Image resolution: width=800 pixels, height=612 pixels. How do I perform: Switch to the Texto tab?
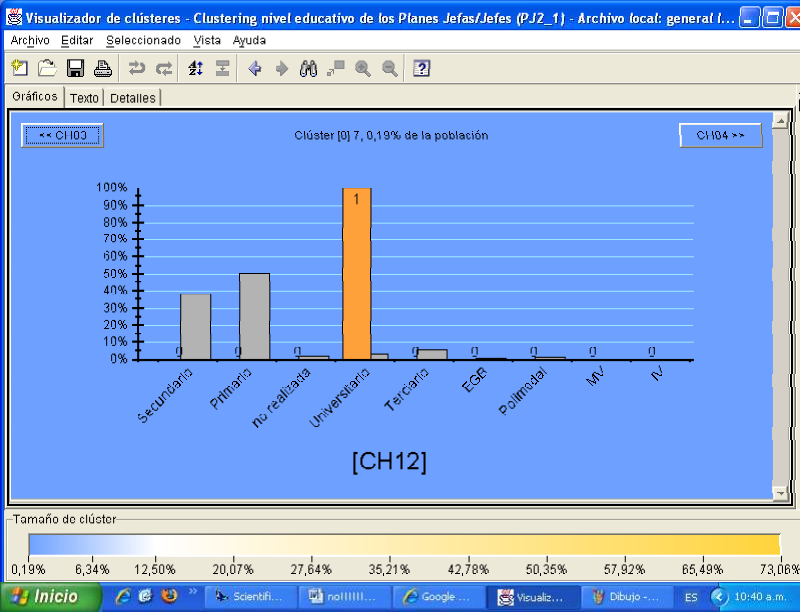click(84, 98)
